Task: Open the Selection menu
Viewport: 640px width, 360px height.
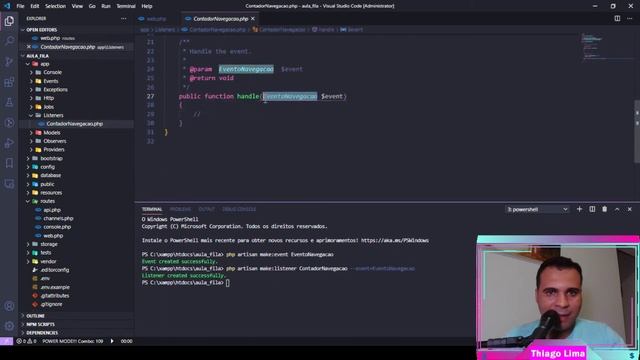Action: [x=56, y=6]
